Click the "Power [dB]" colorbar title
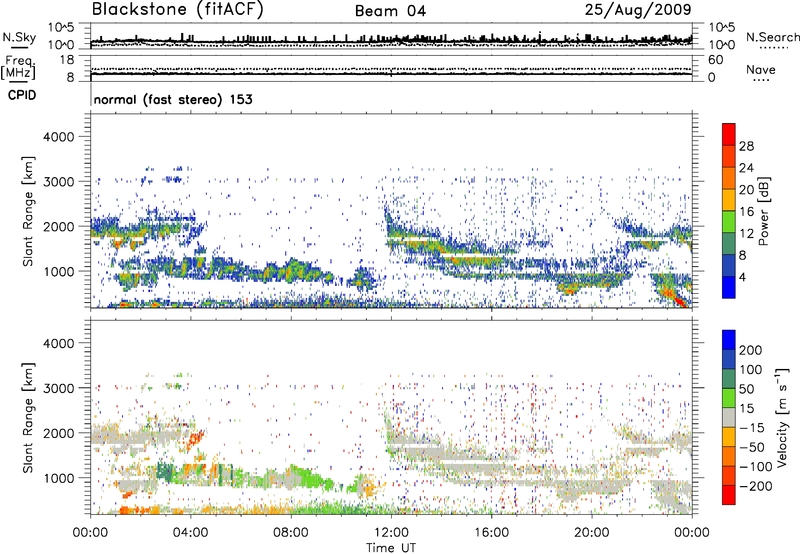The width and height of the screenshot is (800, 554). coord(764,211)
